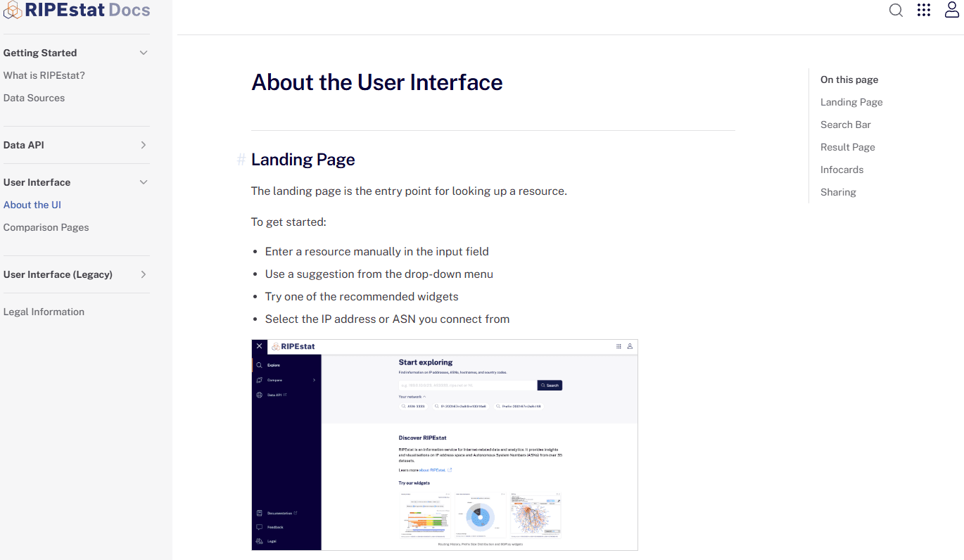
Task: Click text 'Use a suggestion from the drop-down menu'
Action: point(379,274)
